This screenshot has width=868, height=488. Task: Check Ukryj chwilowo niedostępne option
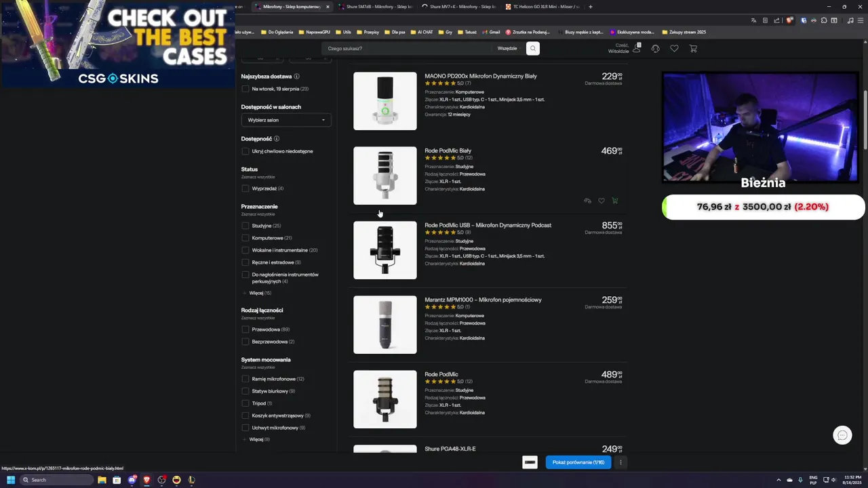click(245, 151)
